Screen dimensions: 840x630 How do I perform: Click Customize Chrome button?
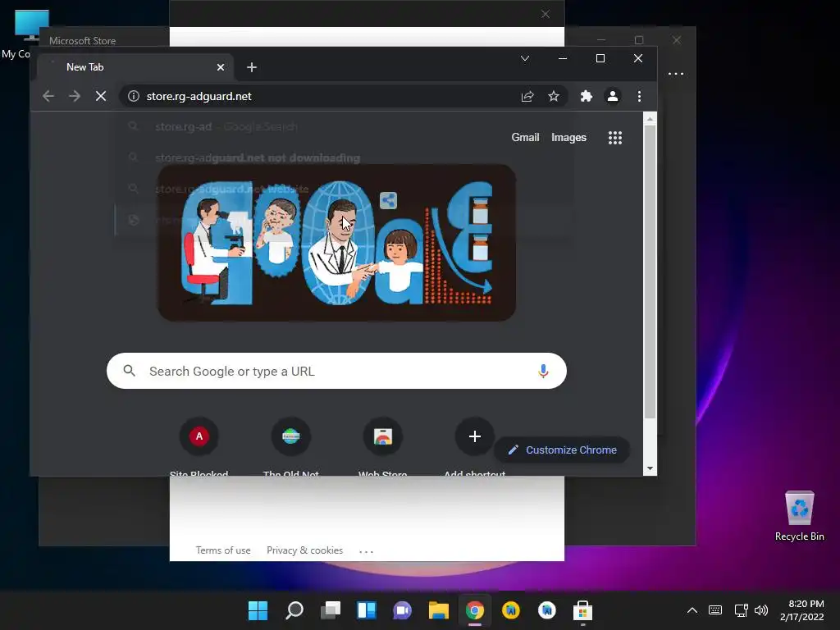(x=562, y=450)
